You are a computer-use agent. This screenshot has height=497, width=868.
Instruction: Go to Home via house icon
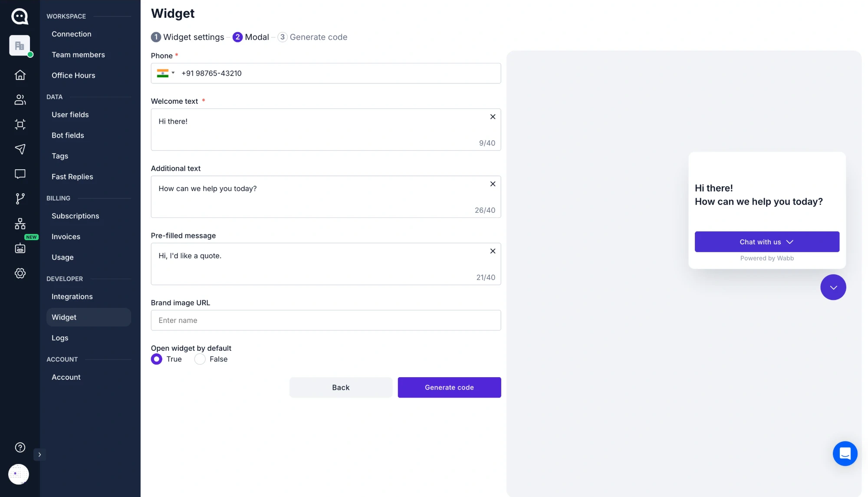[20, 75]
